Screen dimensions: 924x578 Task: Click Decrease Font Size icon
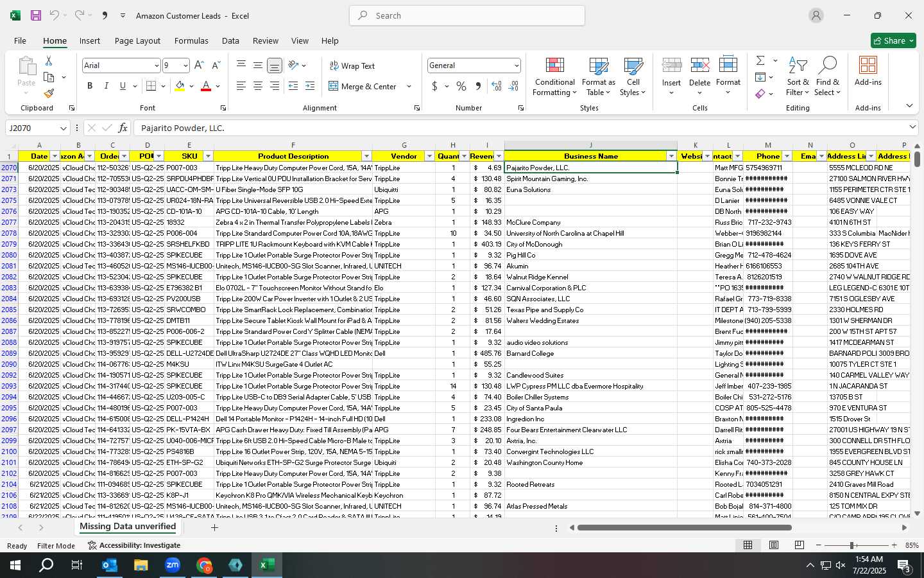pyautogui.click(x=216, y=66)
